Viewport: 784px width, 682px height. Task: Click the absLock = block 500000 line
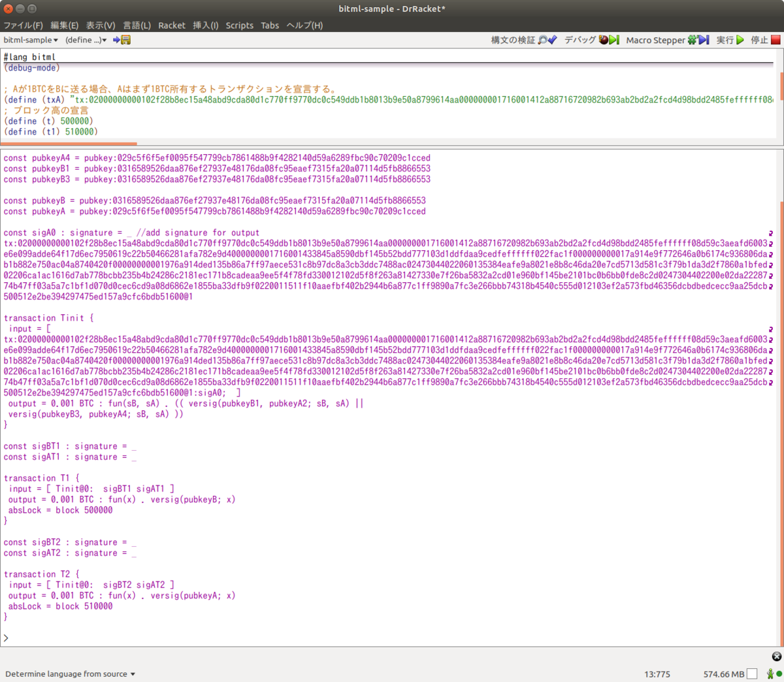pos(60,510)
